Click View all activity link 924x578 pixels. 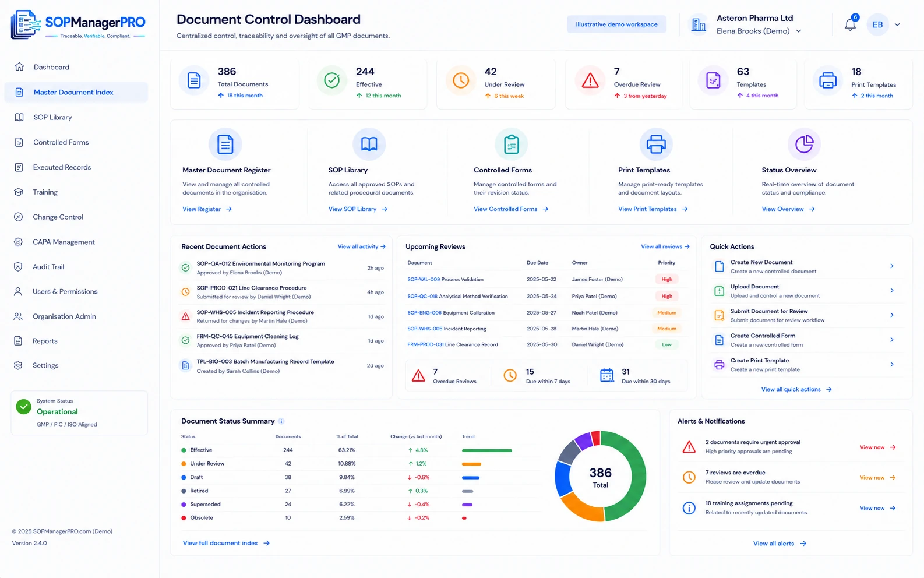coord(361,246)
